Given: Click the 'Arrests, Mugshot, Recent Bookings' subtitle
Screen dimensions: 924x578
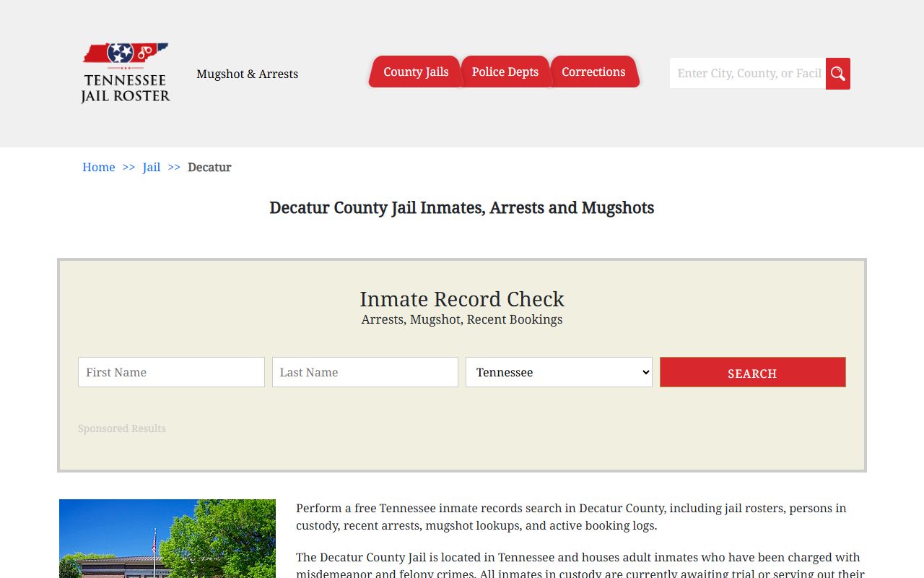Looking at the screenshot, I should [x=462, y=319].
